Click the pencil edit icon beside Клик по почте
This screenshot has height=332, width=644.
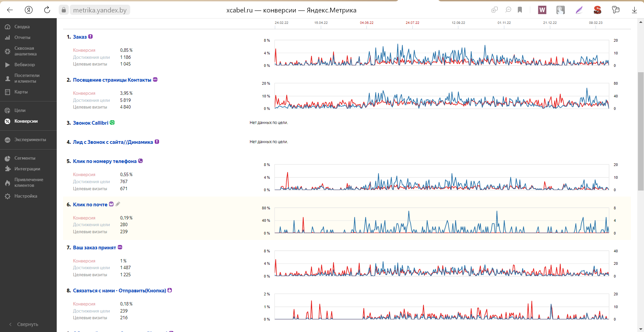[118, 204]
